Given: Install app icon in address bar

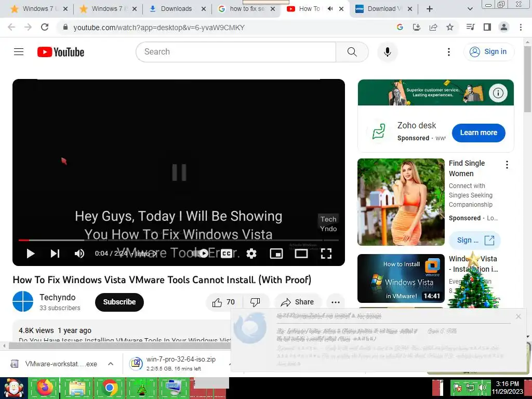Looking at the screenshot, I should click(x=417, y=27).
